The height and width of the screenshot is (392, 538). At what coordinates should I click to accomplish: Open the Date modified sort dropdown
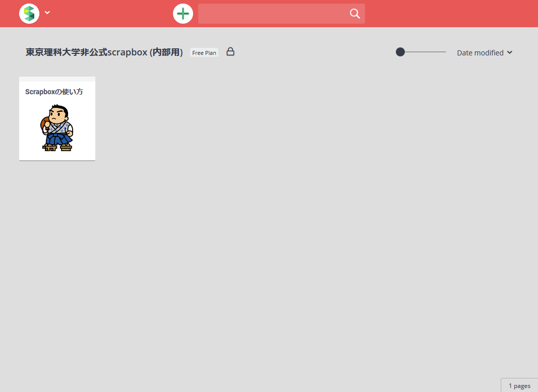(x=485, y=53)
